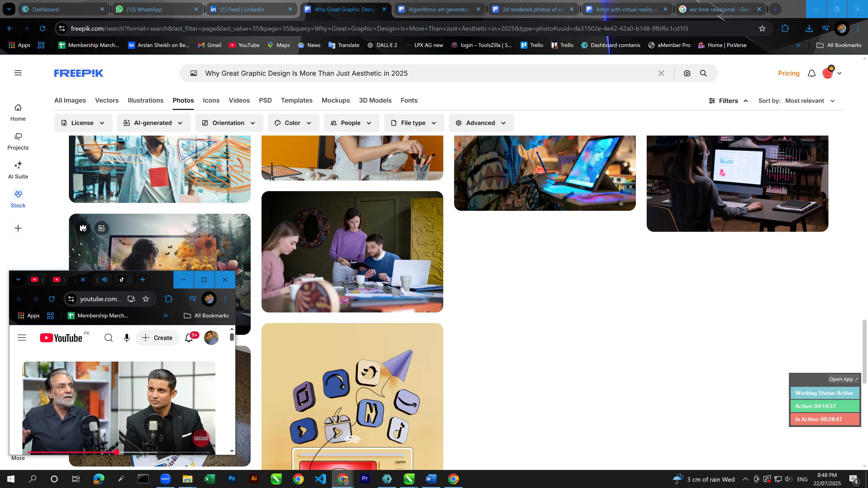
Task: Open Freepik user avatar menu
Action: 828,73
